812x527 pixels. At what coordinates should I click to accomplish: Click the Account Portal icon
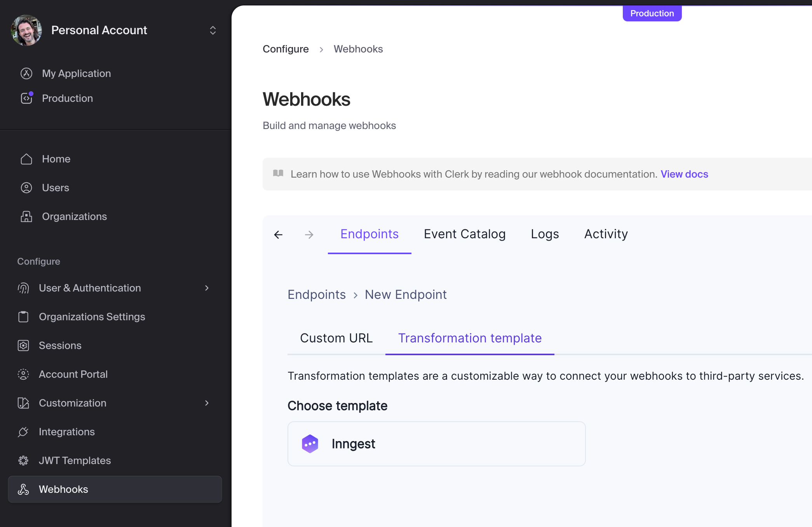[23, 374]
